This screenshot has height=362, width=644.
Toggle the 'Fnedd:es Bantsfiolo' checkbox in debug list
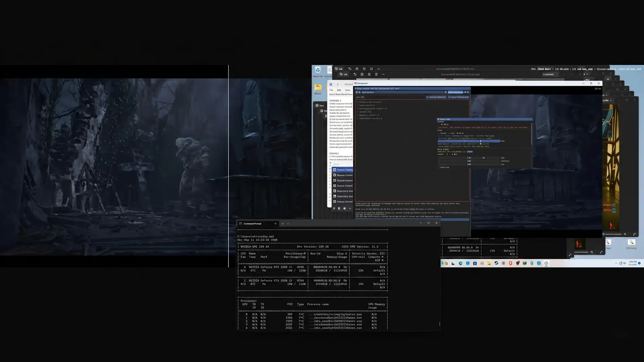click(x=358, y=102)
